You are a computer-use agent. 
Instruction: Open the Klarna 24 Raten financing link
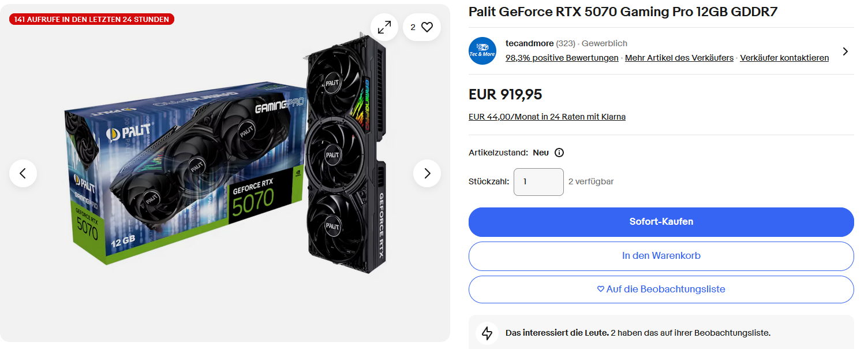[x=547, y=117]
